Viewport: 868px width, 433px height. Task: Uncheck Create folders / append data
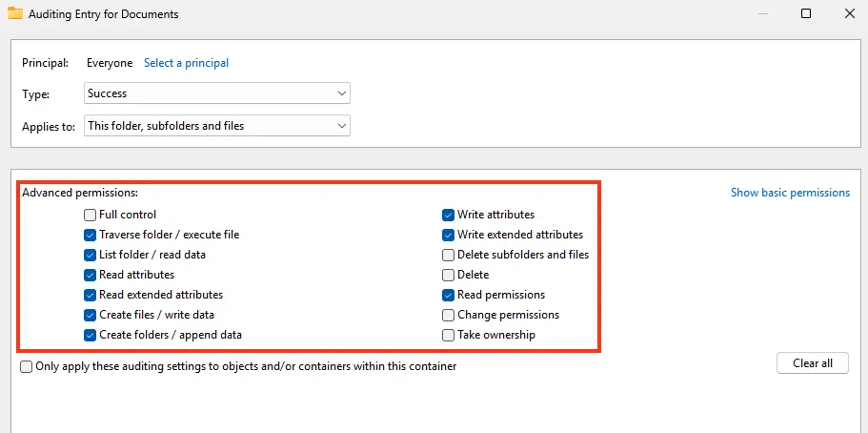(x=91, y=335)
